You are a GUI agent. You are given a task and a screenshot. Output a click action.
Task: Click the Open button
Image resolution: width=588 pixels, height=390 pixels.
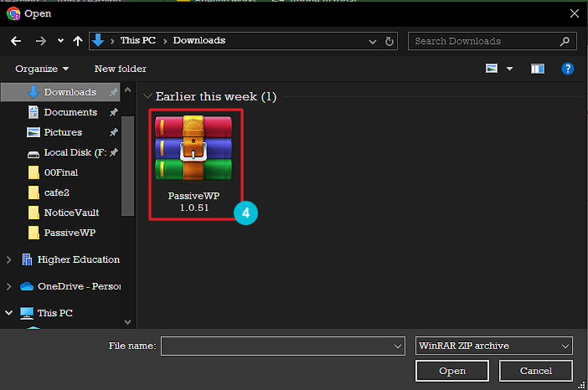coord(452,371)
